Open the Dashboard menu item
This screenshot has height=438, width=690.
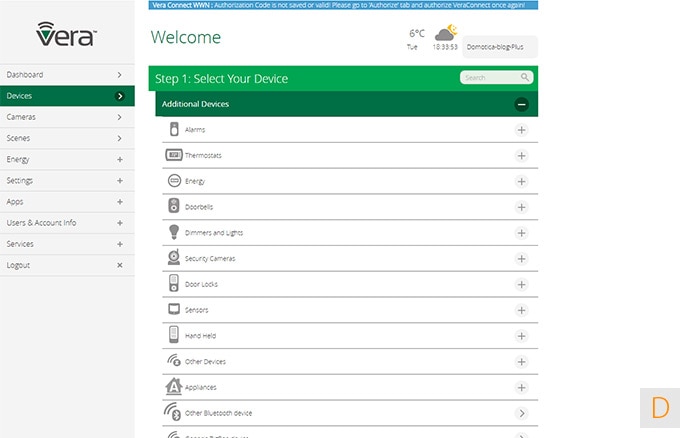point(67,74)
